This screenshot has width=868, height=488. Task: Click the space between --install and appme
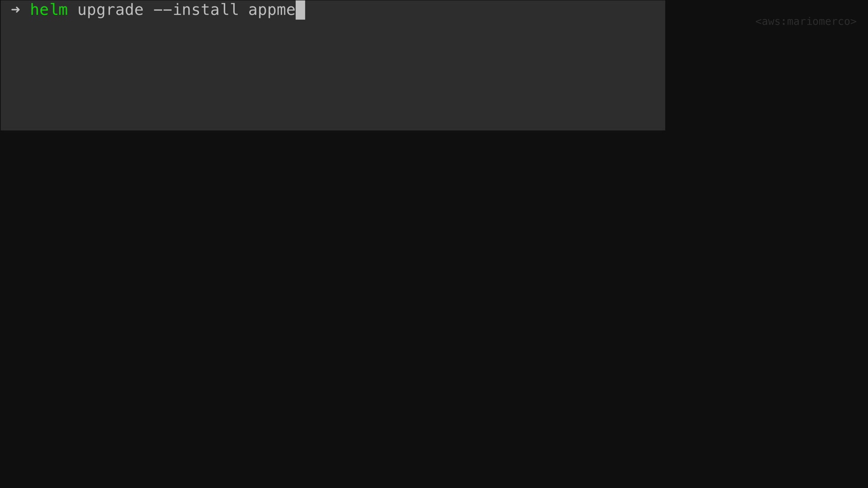pos(244,10)
